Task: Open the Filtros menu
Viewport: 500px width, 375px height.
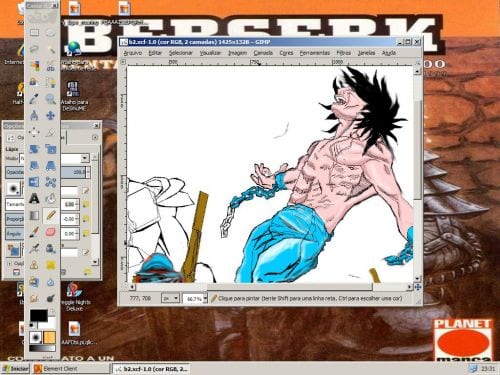Action: [343, 53]
